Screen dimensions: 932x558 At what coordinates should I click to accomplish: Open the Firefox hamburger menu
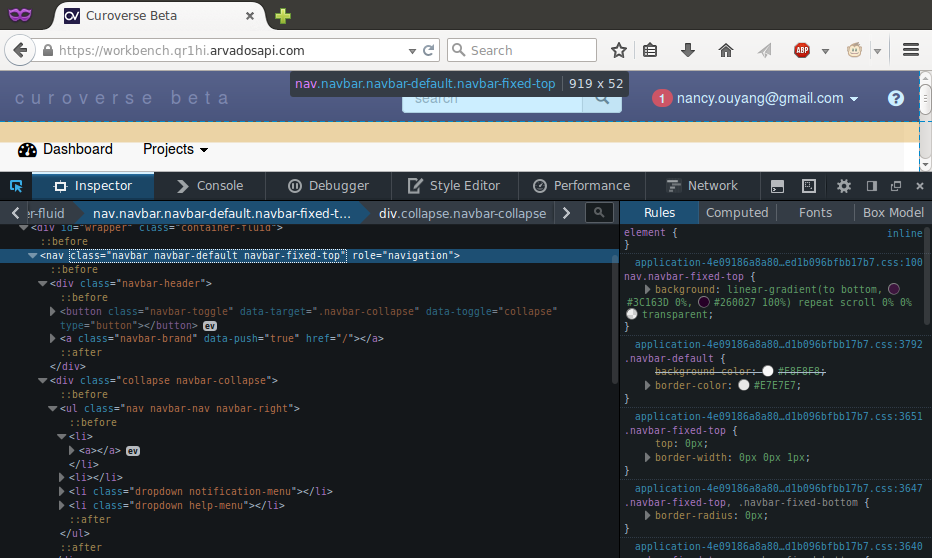(x=910, y=50)
